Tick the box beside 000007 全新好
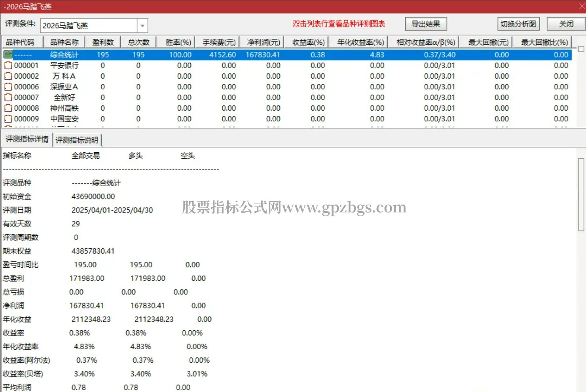The image size is (586, 392). click(8, 98)
